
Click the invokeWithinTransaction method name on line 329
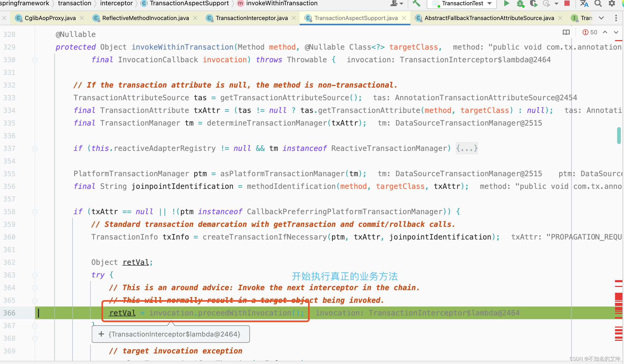click(183, 47)
